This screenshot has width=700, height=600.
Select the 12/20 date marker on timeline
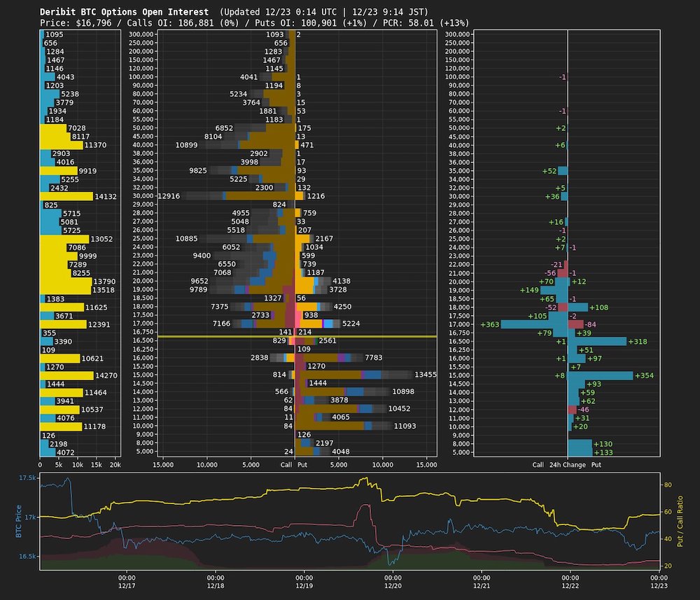click(393, 580)
